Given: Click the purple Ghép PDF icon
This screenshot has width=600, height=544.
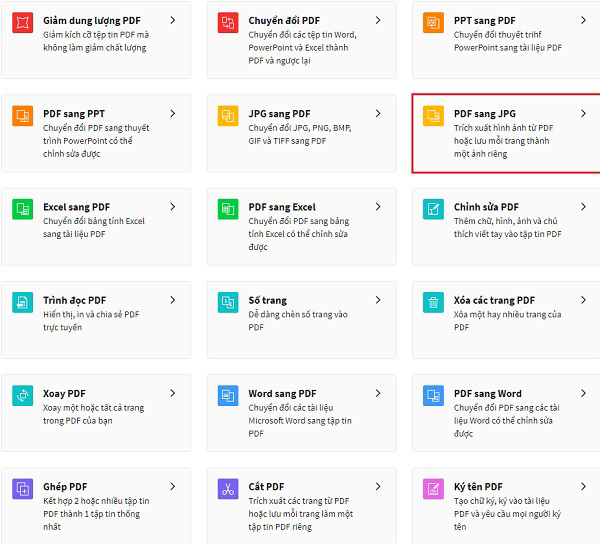Looking at the screenshot, I should click(23, 489).
